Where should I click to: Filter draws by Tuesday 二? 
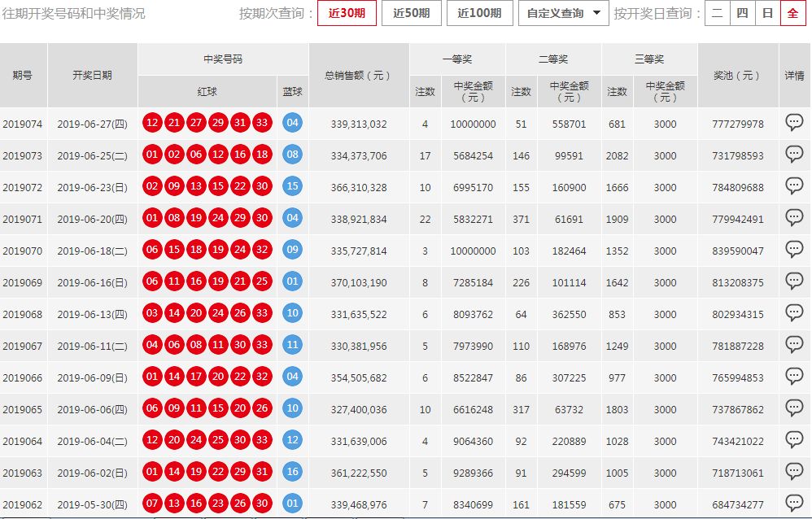pyautogui.click(x=718, y=13)
